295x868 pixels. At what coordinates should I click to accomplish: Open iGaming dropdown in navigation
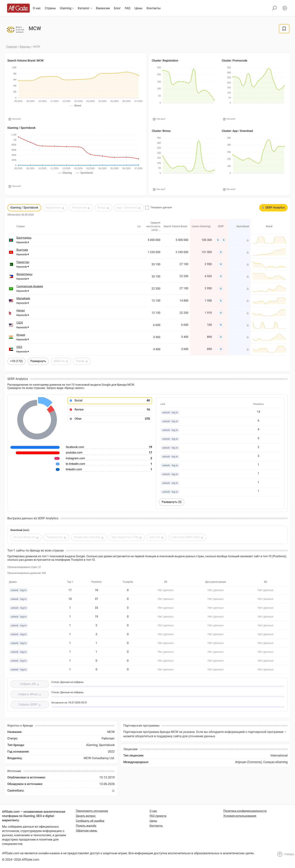[67, 8]
